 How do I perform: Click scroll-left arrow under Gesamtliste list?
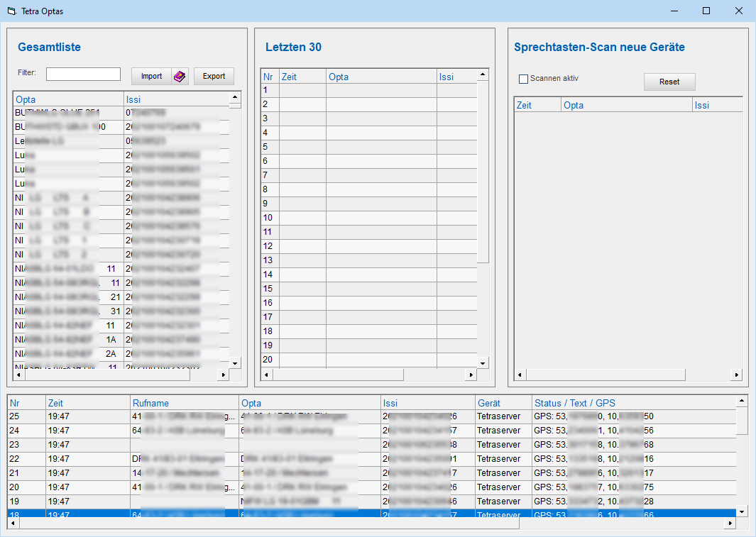tap(19, 375)
